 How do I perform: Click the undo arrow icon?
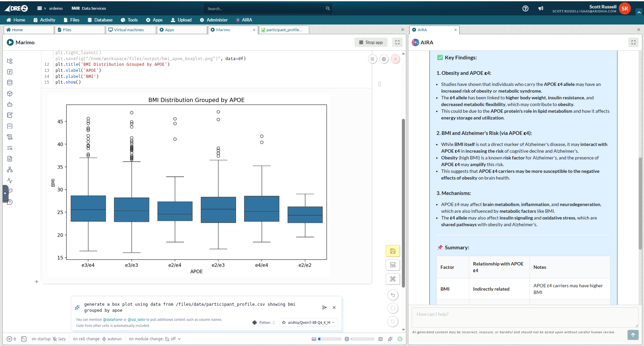tap(393, 295)
